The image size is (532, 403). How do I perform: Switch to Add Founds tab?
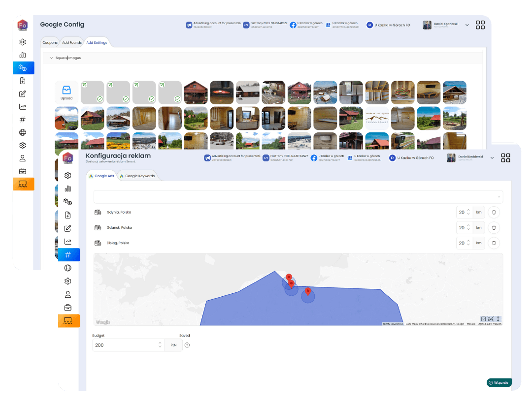[72, 43]
